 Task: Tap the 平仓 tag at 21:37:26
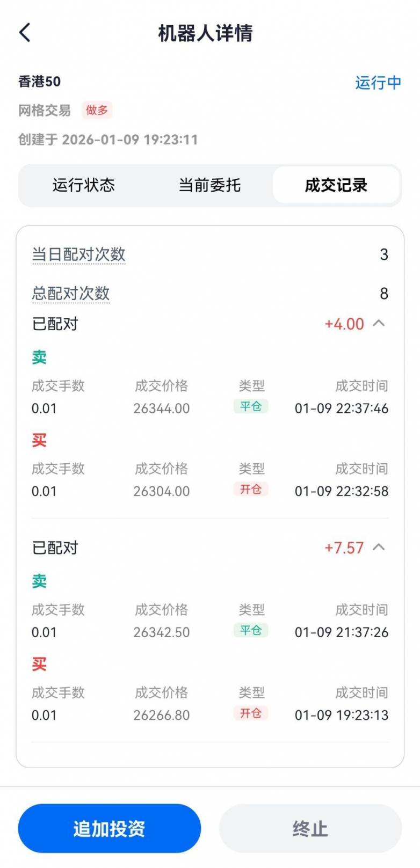[251, 630]
